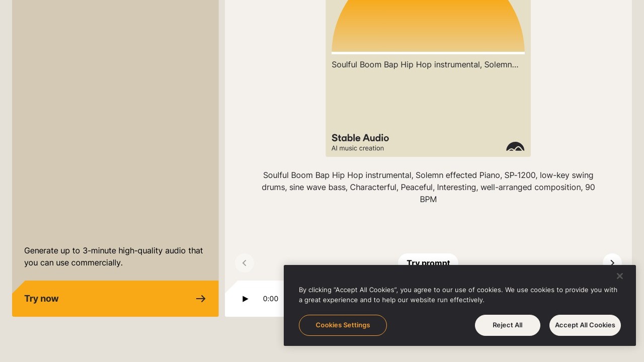Click the cookie consent message text
644x362 pixels.
point(458,295)
